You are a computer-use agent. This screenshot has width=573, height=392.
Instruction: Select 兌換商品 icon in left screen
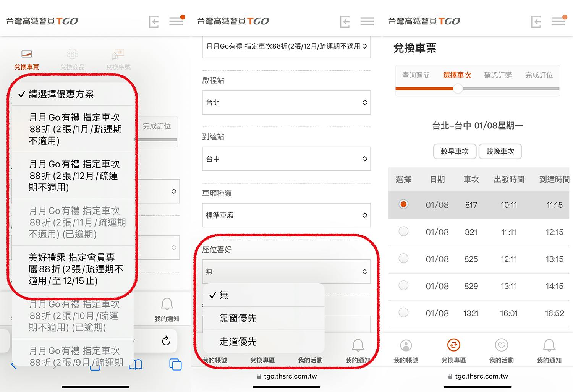tap(73, 54)
